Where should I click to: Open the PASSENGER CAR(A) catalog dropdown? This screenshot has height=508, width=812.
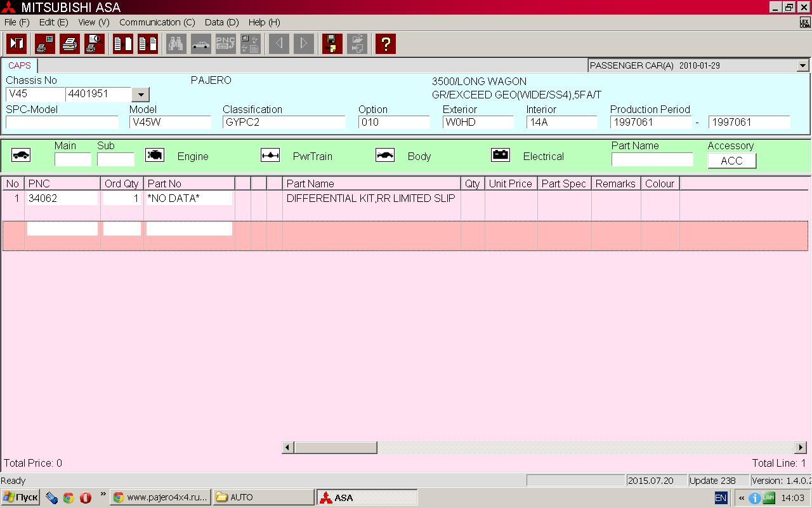coord(802,65)
